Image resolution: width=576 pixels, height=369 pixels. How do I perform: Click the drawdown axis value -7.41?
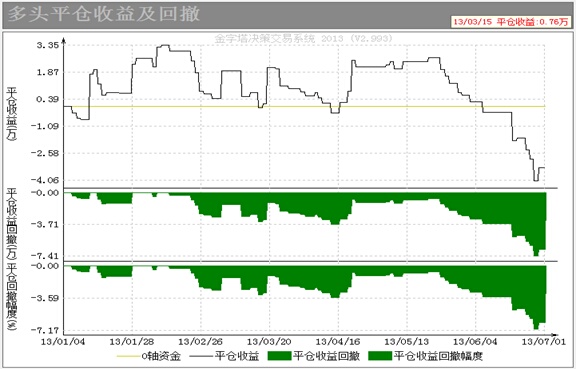(44, 256)
